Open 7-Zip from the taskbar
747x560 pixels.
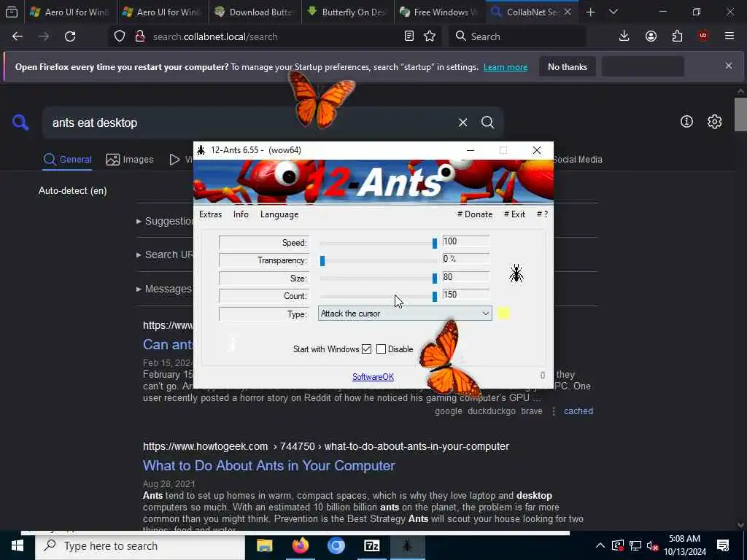(x=371, y=545)
